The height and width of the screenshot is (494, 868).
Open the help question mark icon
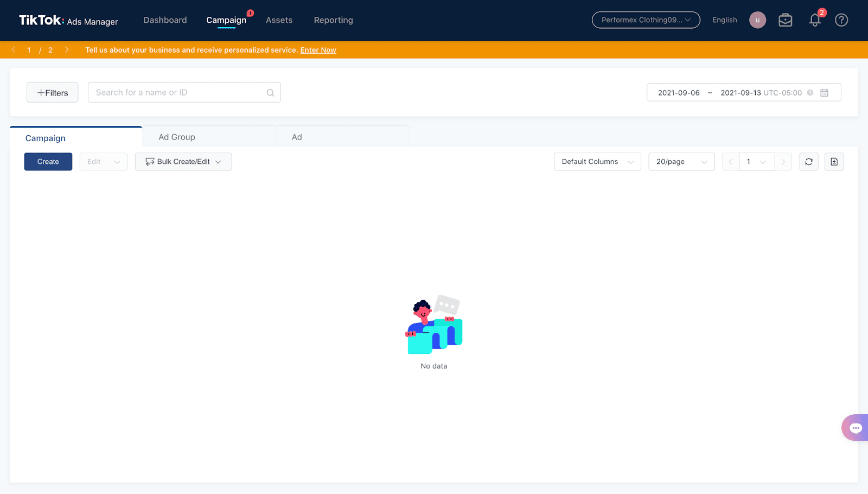(841, 20)
